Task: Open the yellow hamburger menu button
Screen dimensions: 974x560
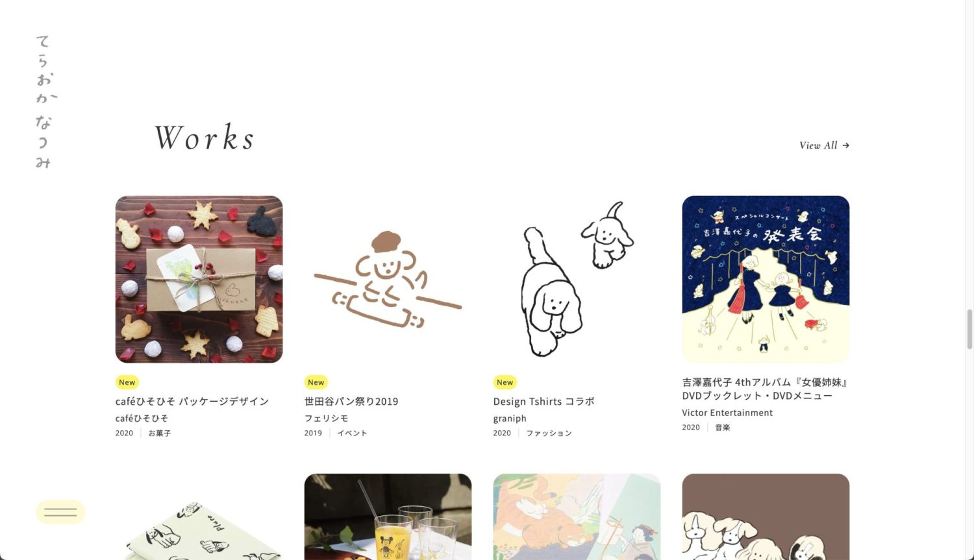Action: 60,512
